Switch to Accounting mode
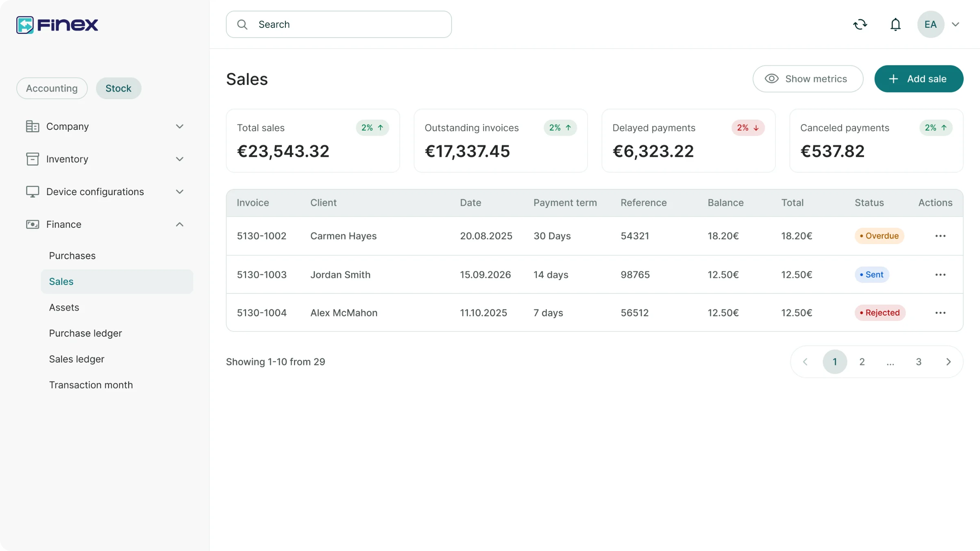Viewport: 980px width, 551px height. click(52, 88)
